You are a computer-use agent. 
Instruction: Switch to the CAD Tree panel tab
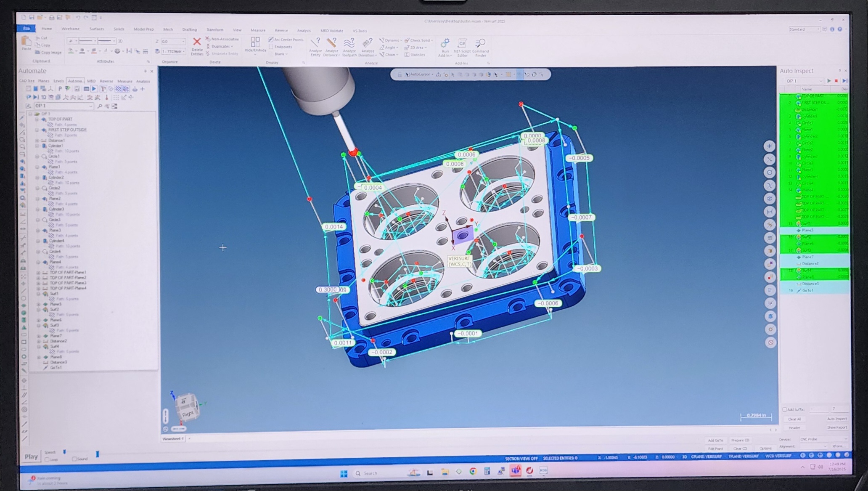[x=27, y=81]
